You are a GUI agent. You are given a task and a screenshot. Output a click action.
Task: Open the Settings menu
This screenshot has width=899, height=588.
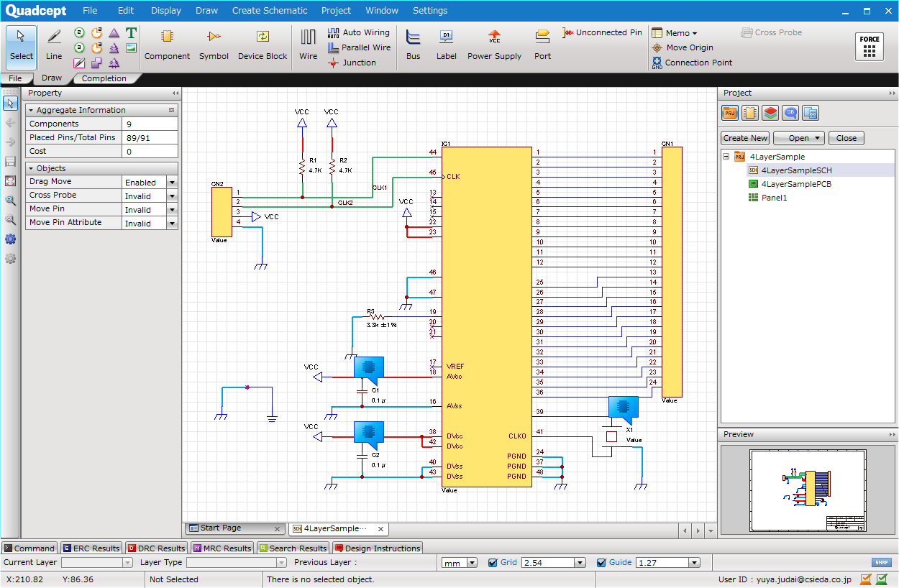pyautogui.click(x=430, y=11)
